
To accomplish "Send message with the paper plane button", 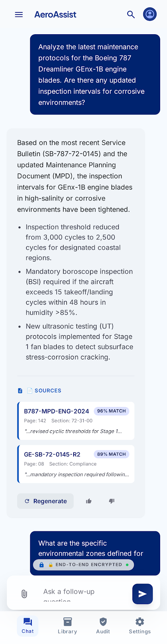I will (142, 594).
